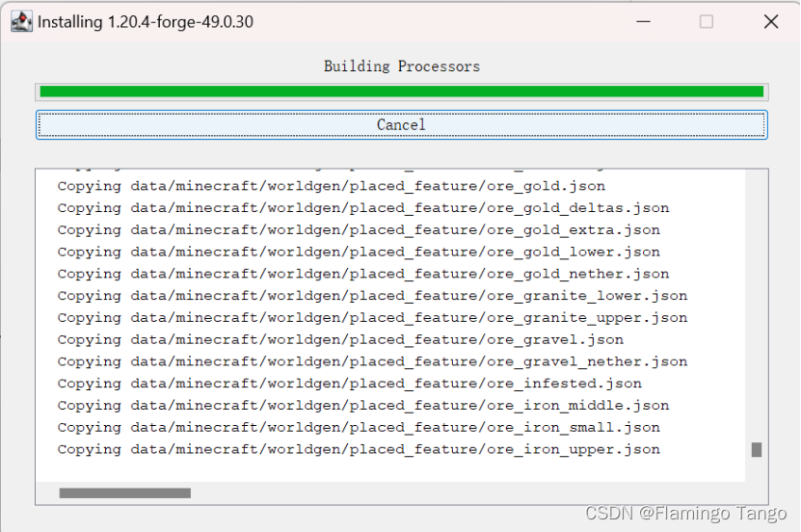Click the green installation progress bar
Image resolution: width=801 pixels, height=532 pixels.
coord(402,92)
